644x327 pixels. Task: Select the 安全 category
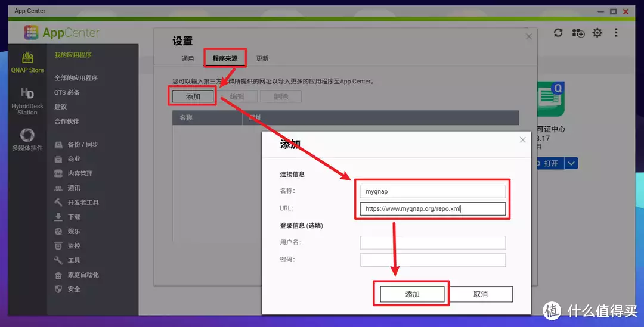point(67,289)
